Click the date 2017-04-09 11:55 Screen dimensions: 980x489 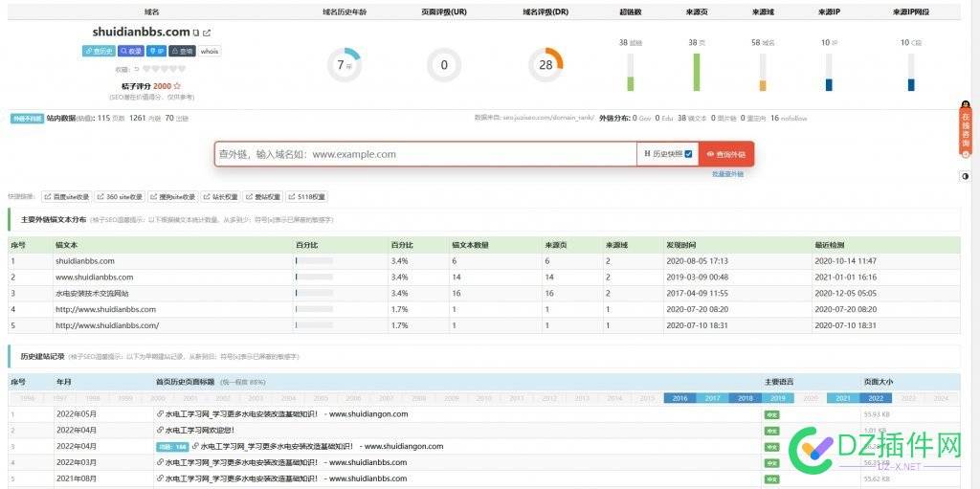coord(697,293)
